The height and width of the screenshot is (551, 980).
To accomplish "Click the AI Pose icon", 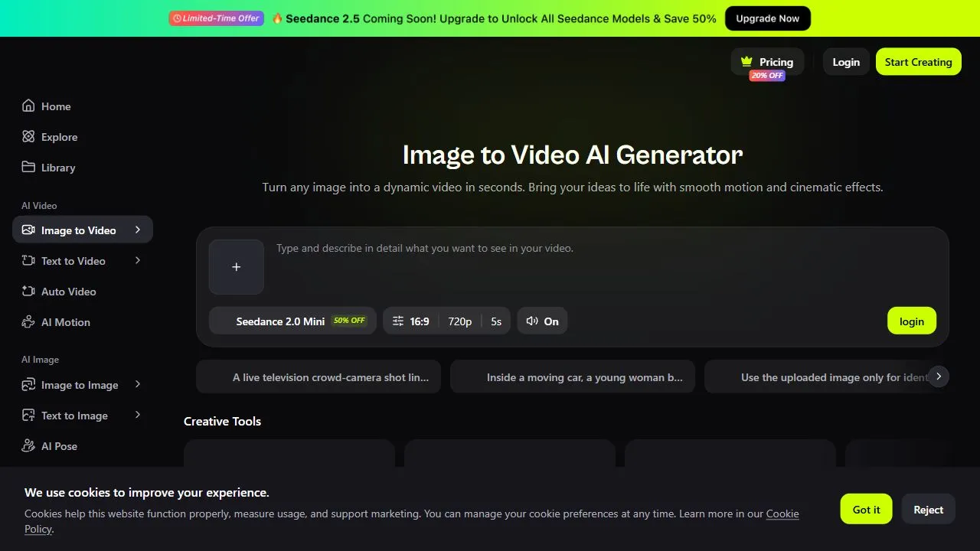I will (x=28, y=446).
